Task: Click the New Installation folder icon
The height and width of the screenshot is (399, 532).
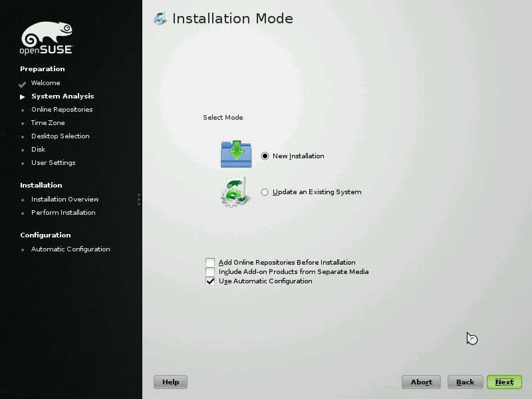Action: 236,154
